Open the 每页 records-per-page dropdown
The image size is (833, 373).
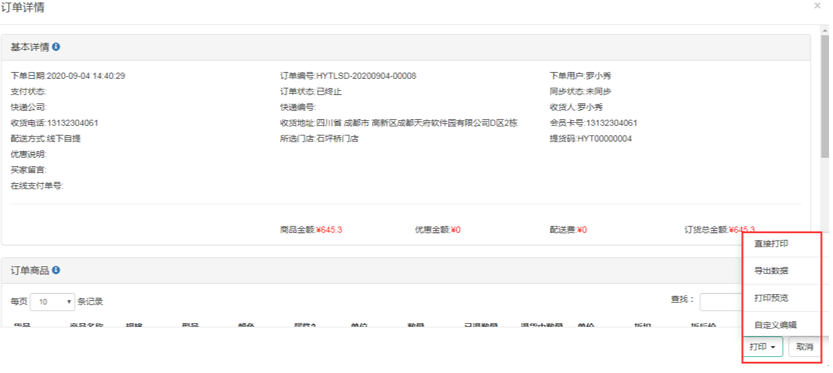pyautogui.click(x=53, y=302)
